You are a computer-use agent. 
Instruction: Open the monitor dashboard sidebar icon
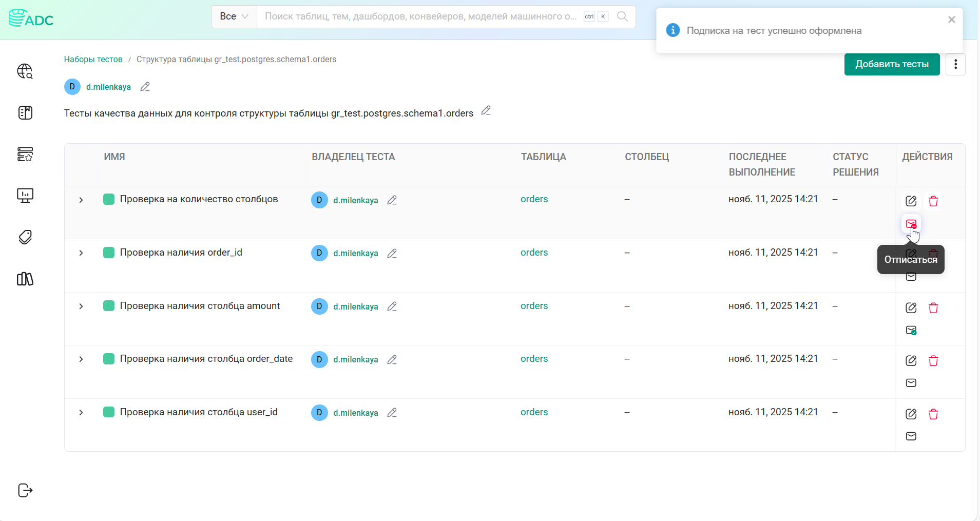tap(25, 195)
